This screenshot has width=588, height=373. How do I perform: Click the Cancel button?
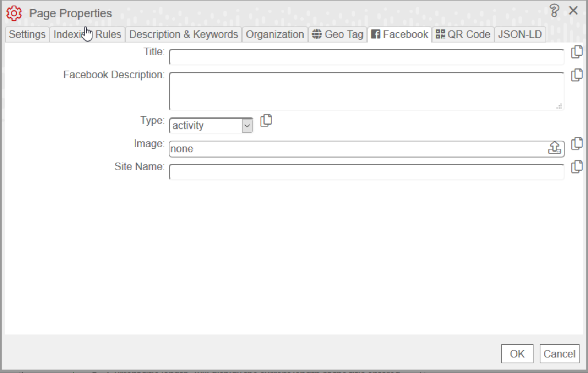click(559, 354)
